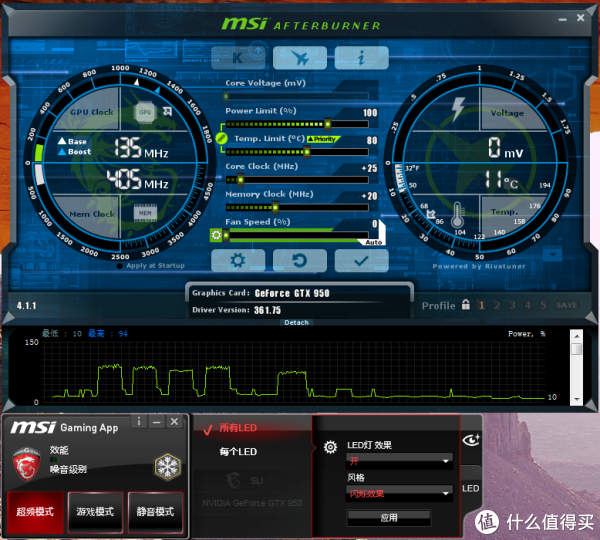Adjust the Core Voltage slider
This screenshot has height=540, width=600.
(297, 96)
